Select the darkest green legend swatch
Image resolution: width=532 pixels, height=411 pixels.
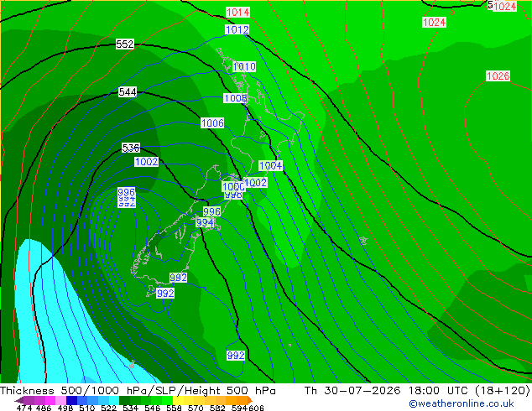click(x=124, y=400)
